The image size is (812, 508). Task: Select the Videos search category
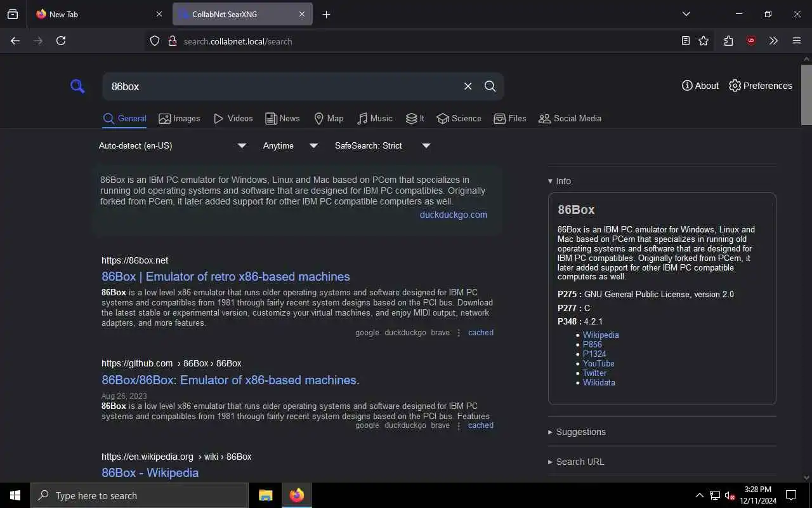tap(233, 118)
